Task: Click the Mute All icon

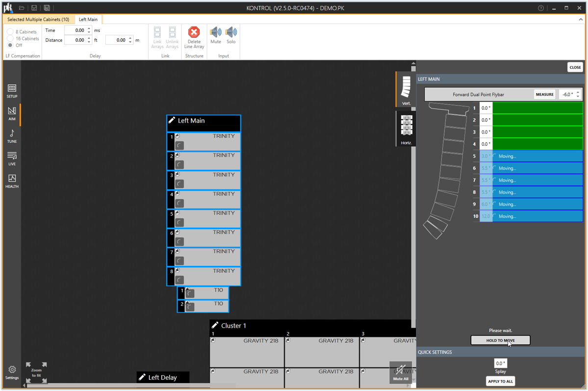Action: pos(400,372)
